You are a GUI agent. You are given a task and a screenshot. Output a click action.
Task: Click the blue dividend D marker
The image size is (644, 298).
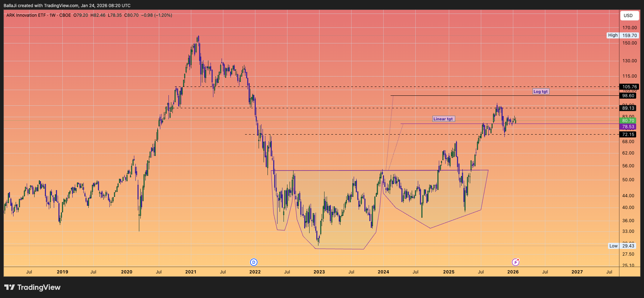(254, 262)
